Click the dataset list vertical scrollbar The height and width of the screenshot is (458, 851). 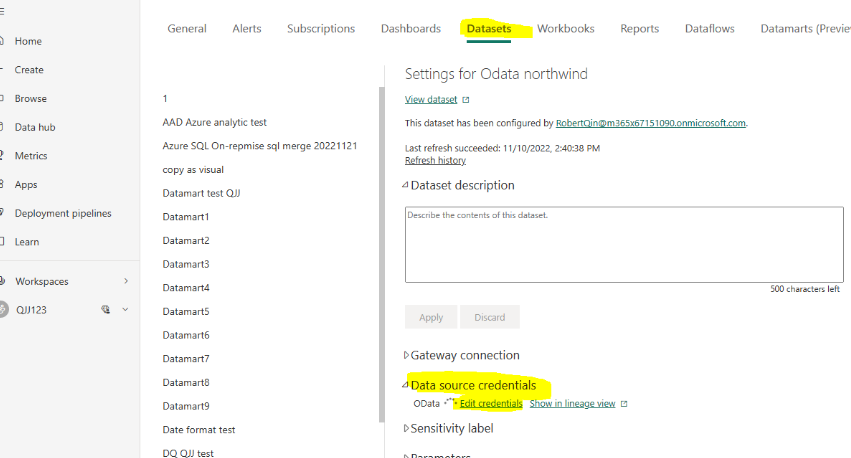coord(382,254)
